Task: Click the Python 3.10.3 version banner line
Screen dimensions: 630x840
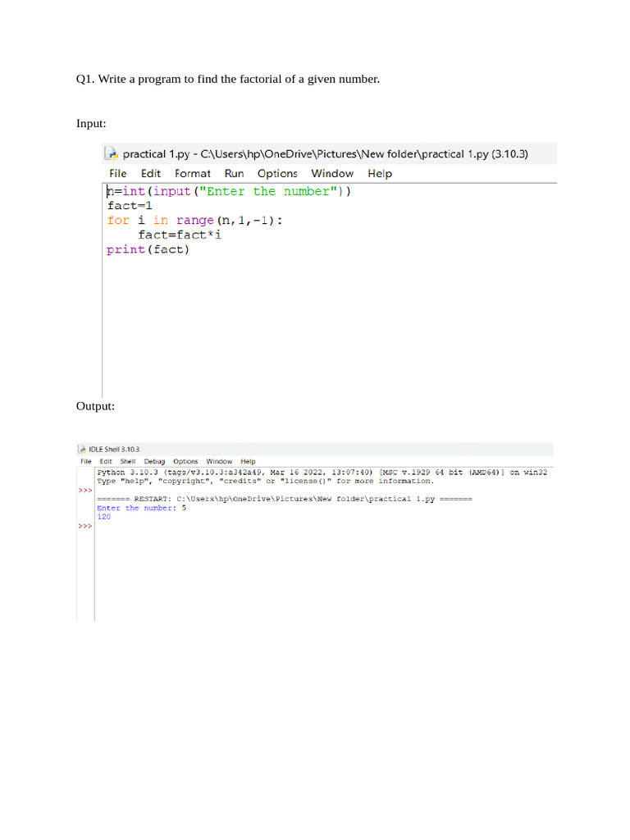Action: tap(322, 472)
